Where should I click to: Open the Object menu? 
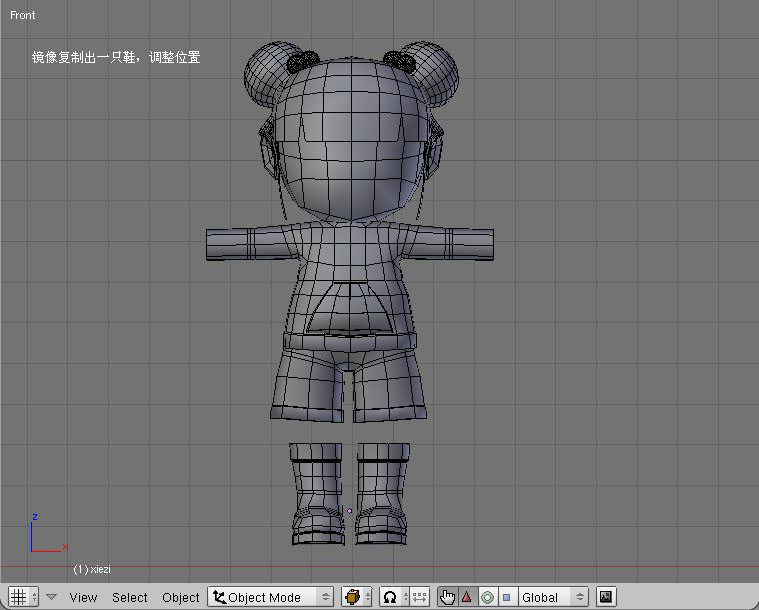pyautogui.click(x=181, y=597)
